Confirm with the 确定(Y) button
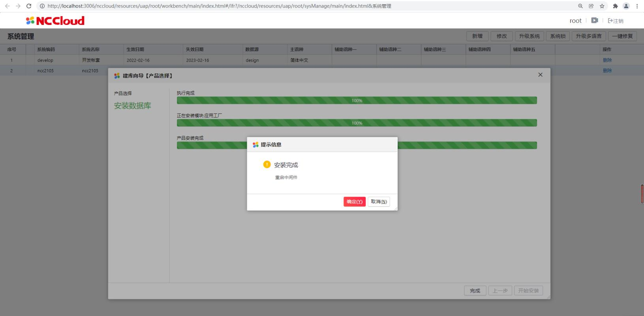 [355, 201]
